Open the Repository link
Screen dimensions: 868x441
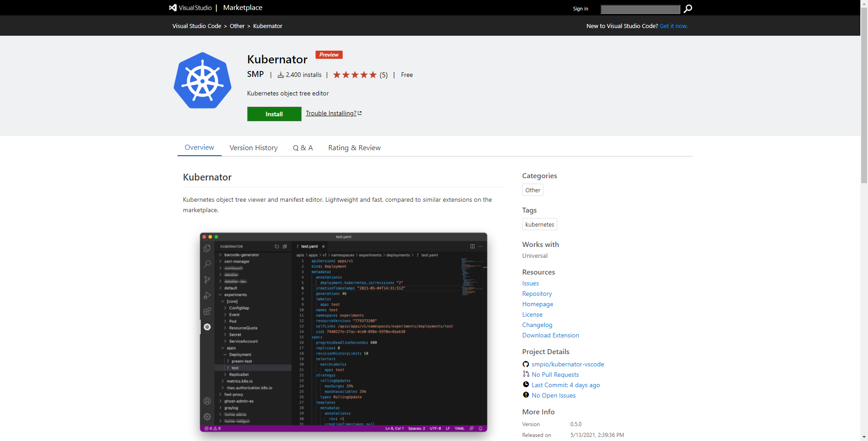tap(537, 294)
